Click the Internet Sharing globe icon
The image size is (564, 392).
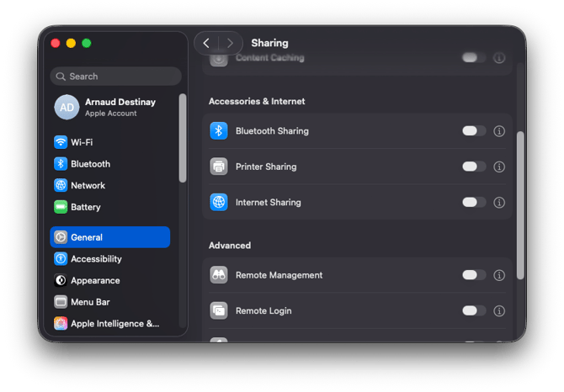click(x=219, y=202)
